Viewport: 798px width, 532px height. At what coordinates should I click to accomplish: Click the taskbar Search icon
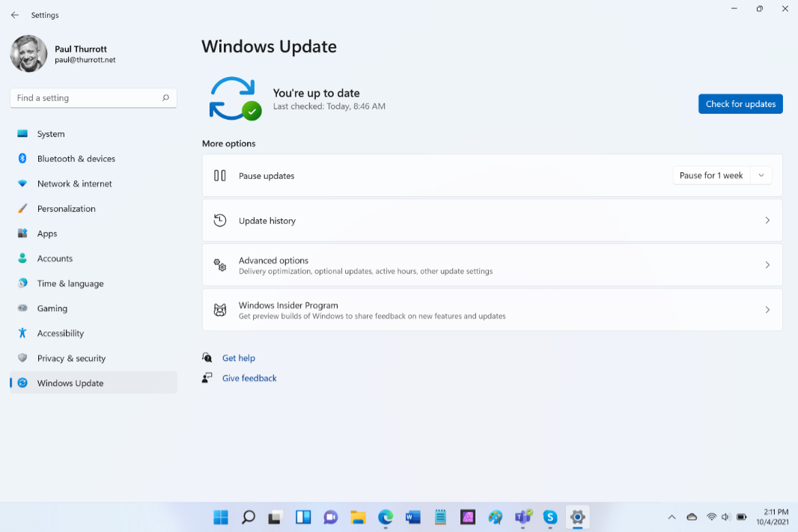click(x=248, y=517)
